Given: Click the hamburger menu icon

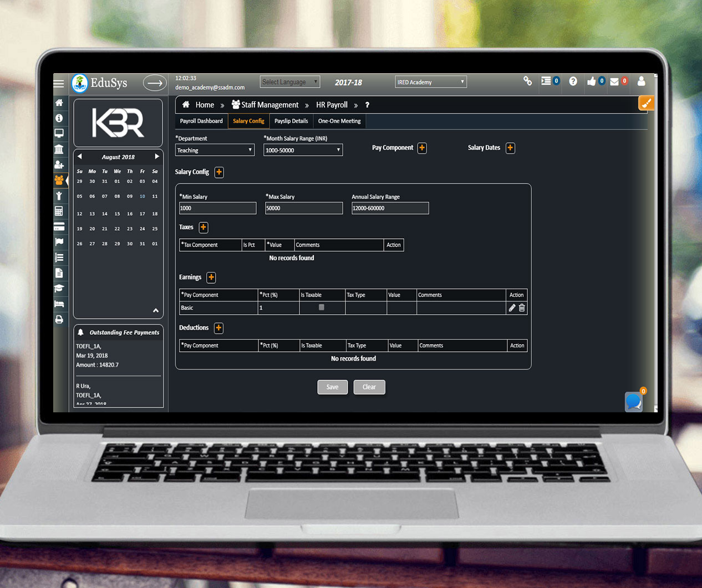Looking at the screenshot, I should [59, 84].
